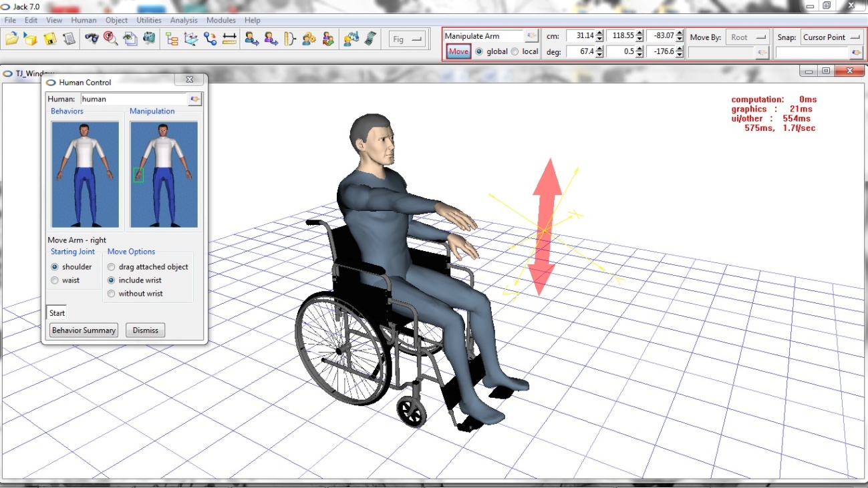Screen dimensions: 868x488
Task: Click the ruler with brace icon
Action: point(289,39)
